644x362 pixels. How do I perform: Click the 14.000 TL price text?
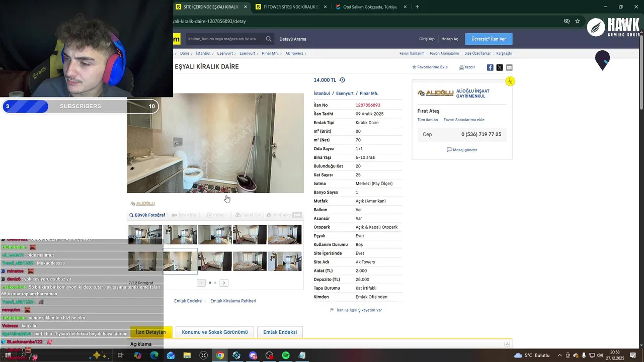pos(325,80)
